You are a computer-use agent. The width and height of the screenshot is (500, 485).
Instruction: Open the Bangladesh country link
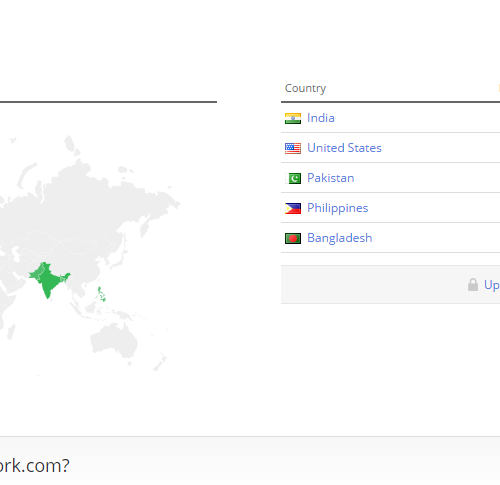[339, 238]
